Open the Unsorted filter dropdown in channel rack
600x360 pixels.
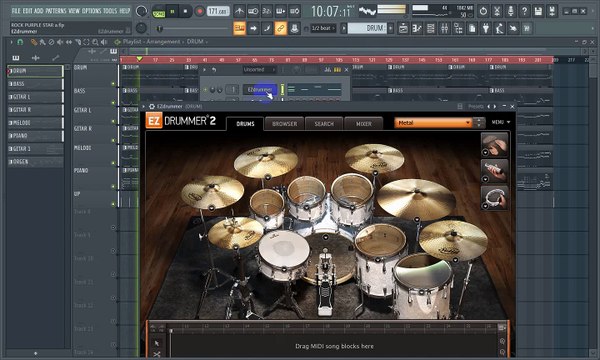[x=259, y=70]
